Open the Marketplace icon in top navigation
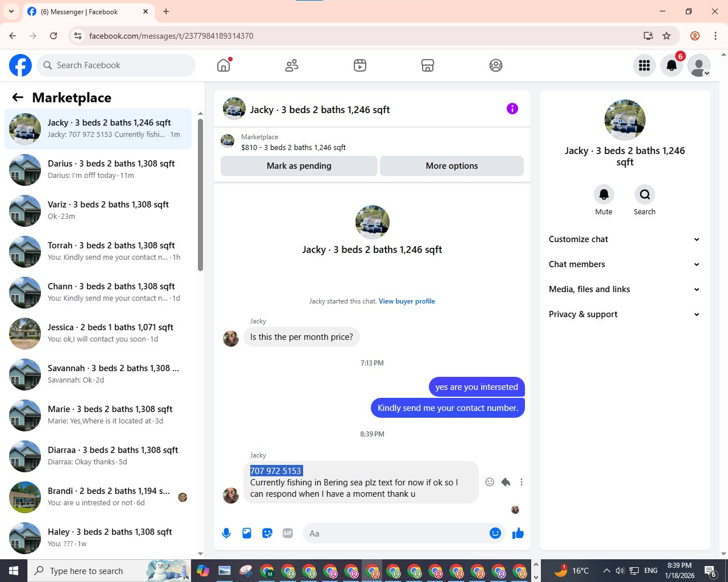 pyautogui.click(x=428, y=65)
